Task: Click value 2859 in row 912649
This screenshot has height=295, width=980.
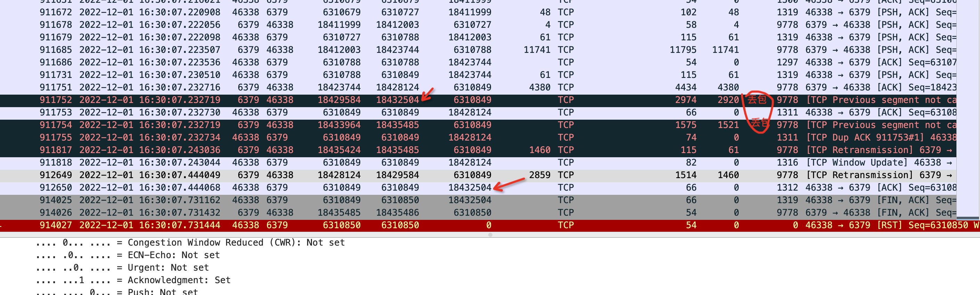Action: [x=539, y=175]
